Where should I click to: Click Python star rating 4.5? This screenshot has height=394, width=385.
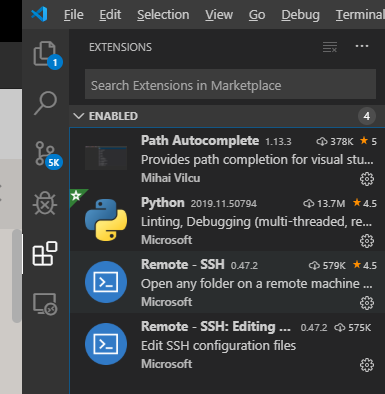[x=365, y=203]
